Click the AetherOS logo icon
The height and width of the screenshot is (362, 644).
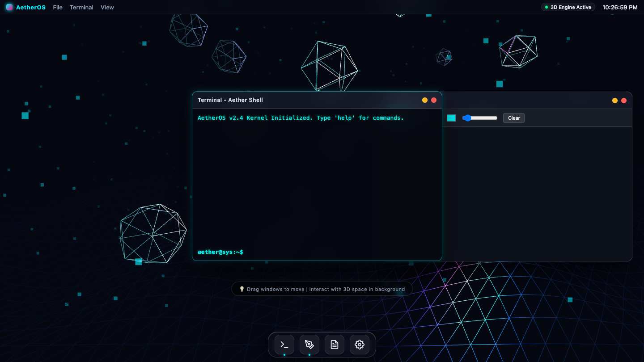(9, 7)
